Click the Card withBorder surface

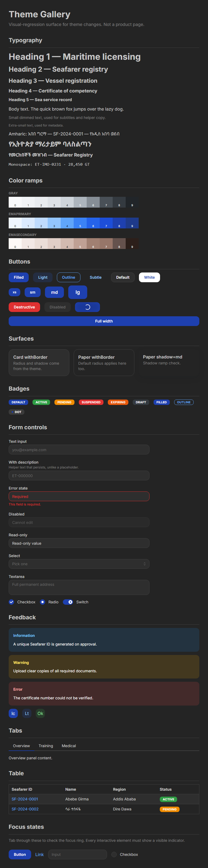[x=39, y=363]
